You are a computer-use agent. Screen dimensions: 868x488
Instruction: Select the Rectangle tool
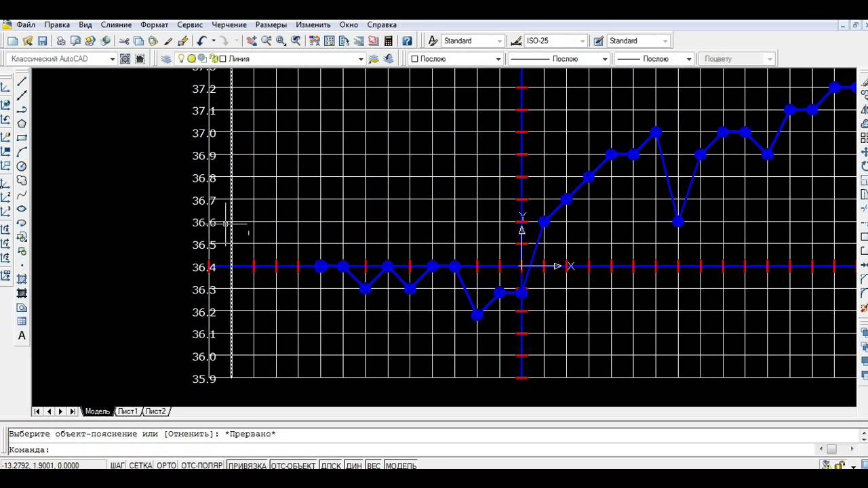tap(22, 138)
